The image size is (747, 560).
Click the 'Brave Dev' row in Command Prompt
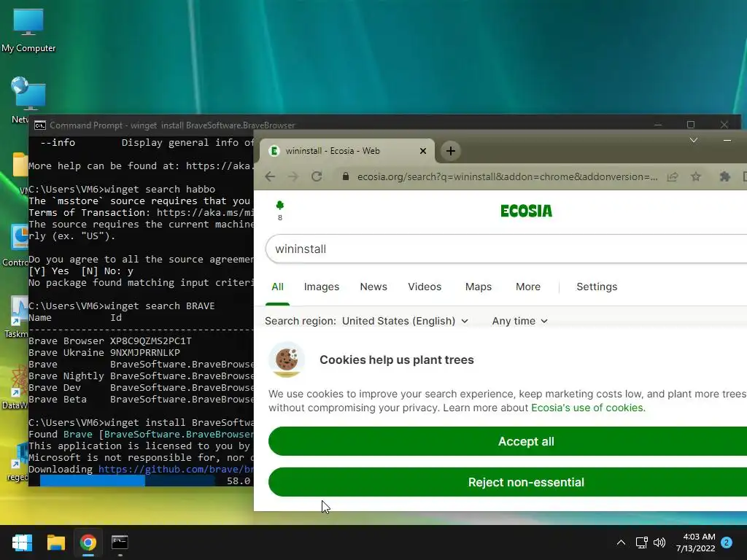point(141,388)
